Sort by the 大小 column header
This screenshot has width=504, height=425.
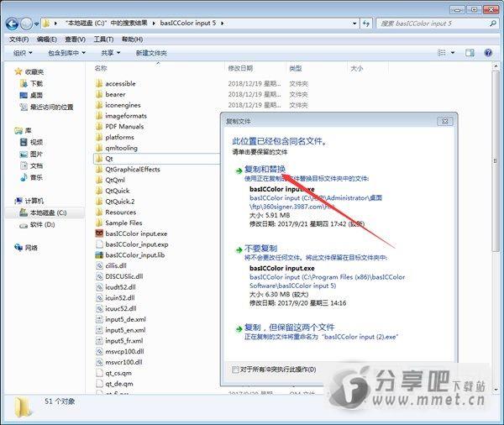coord(356,68)
